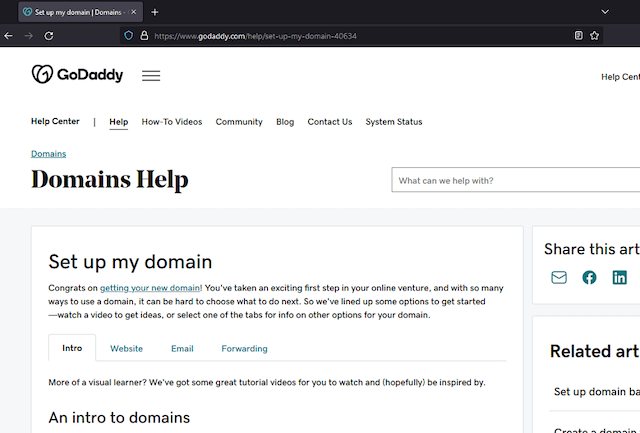
Task: Share this article on LinkedIn
Action: pos(619,278)
